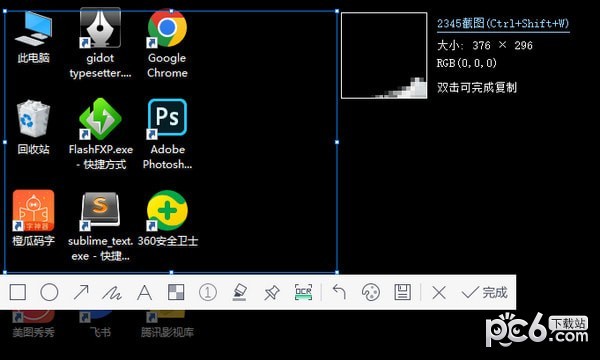This screenshot has width=600, height=360.
Task: Select the mosaic blur tool
Action: tap(176, 293)
